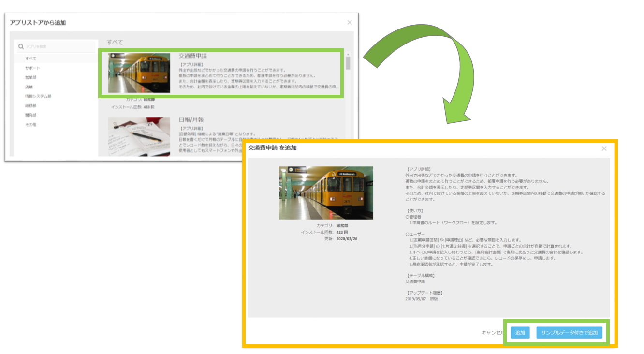Open the 日報/月報 notebook thumbnail

139,136
